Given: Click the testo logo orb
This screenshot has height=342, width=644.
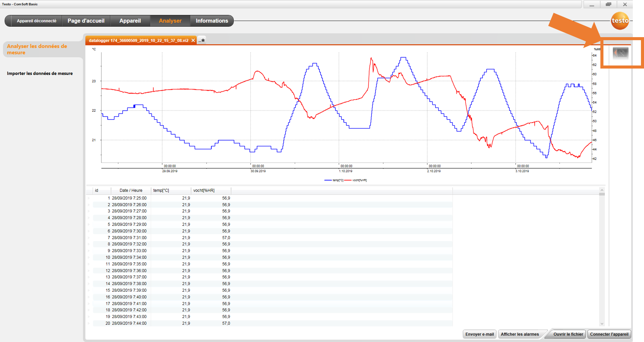Looking at the screenshot, I should pyautogui.click(x=620, y=21).
